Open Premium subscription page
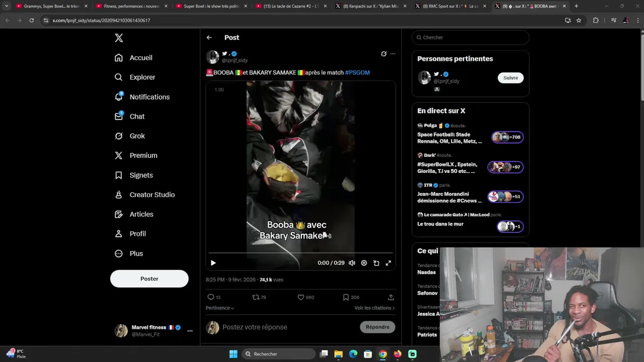Image resolution: width=644 pixels, height=362 pixels. tap(136, 156)
